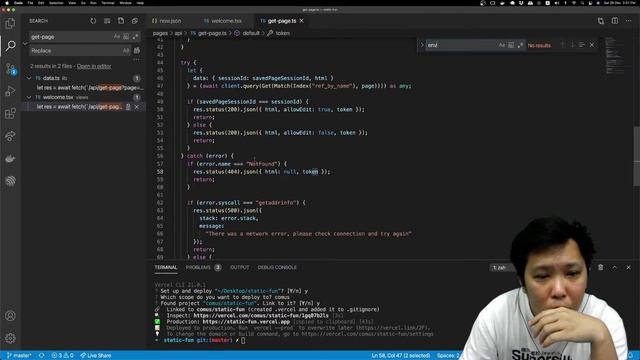Close the editor find widget
The image size is (640, 360).
click(592, 45)
